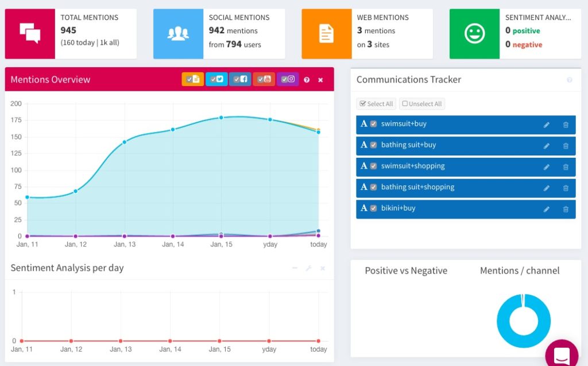Toggle the Twitter channel filter
Screen dimensions: 588x366
click(x=216, y=79)
